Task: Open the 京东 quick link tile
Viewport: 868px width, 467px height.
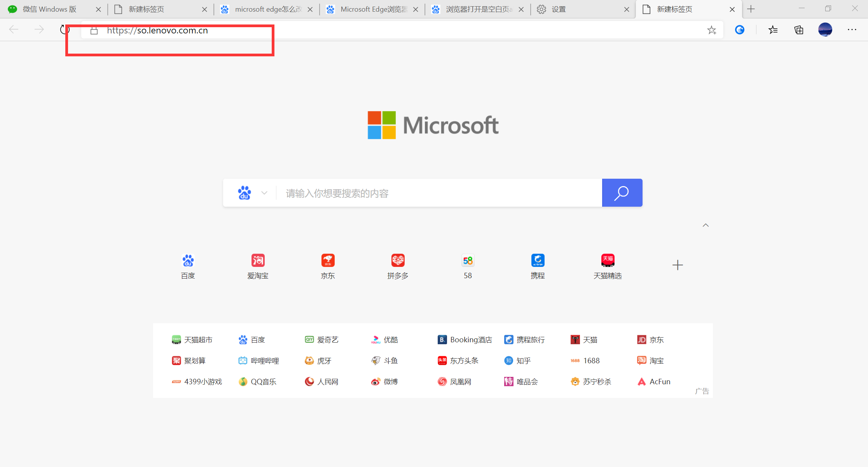Action: click(328, 267)
